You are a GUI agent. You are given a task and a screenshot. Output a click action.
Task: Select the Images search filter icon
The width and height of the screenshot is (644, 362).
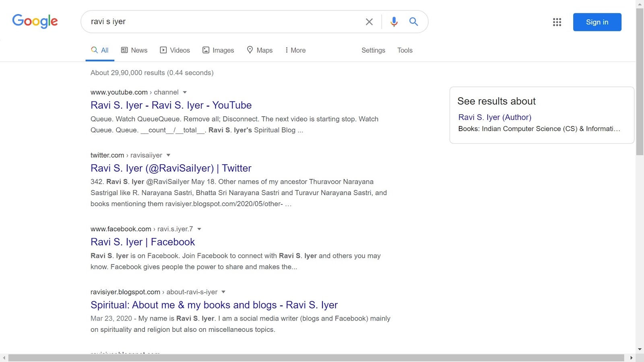click(x=206, y=50)
